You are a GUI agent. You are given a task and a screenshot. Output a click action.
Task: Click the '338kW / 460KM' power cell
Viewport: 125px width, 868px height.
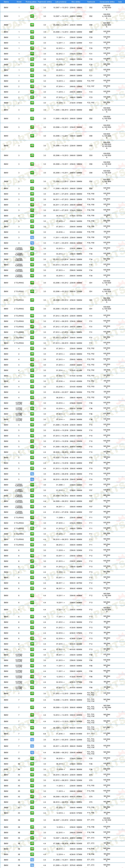tap(76, 398)
